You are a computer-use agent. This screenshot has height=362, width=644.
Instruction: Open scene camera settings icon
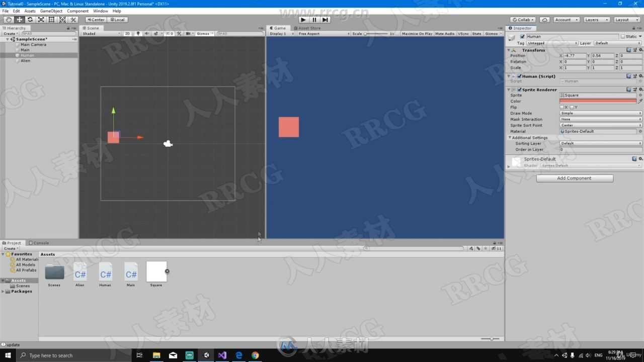point(189,34)
